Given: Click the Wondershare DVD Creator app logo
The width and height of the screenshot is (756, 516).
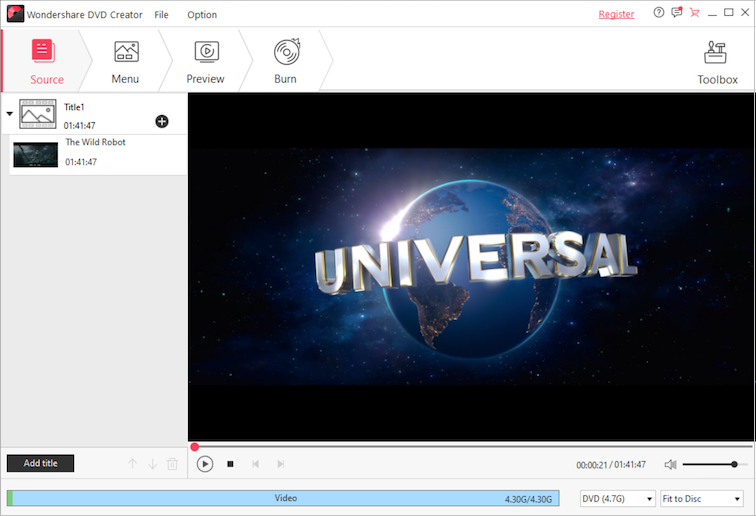Looking at the screenshot, I should coord(15,14).
